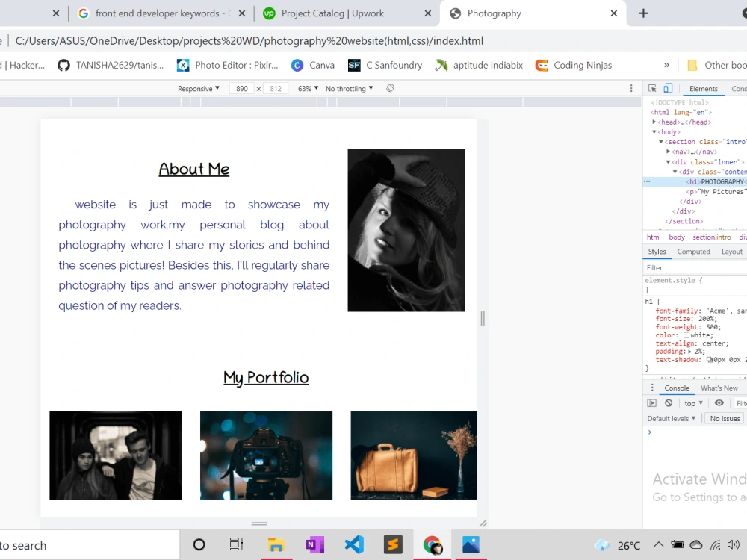Click the My Portfolio heading
This screenshot has height=560, width=747.
tap(266, 378)
